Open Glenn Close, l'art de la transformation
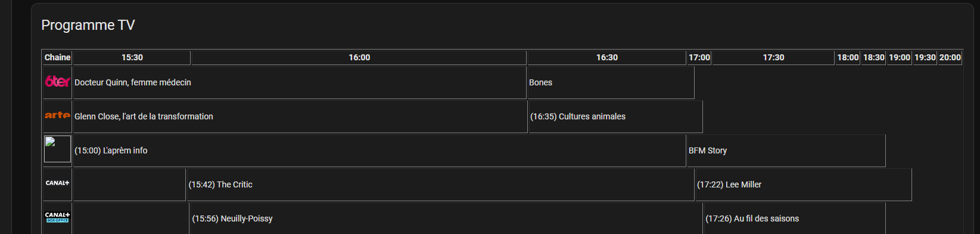 click(300, 116)
